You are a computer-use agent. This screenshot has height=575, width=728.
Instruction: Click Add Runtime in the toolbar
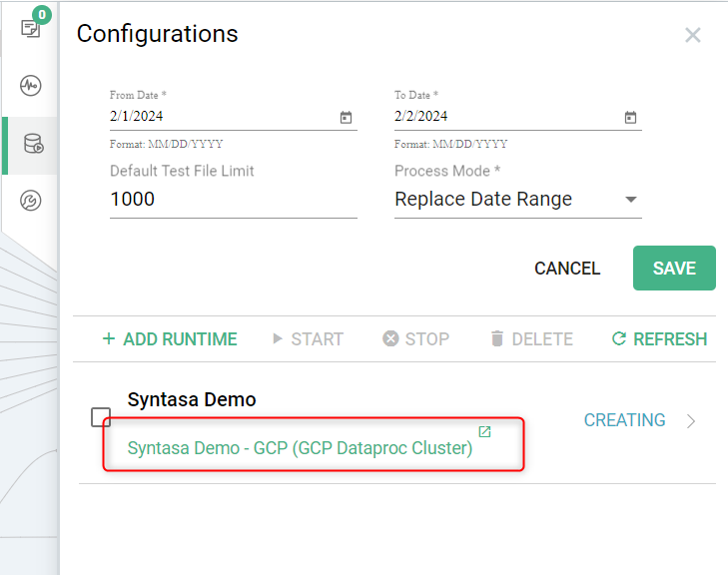[x=170, y=339]
